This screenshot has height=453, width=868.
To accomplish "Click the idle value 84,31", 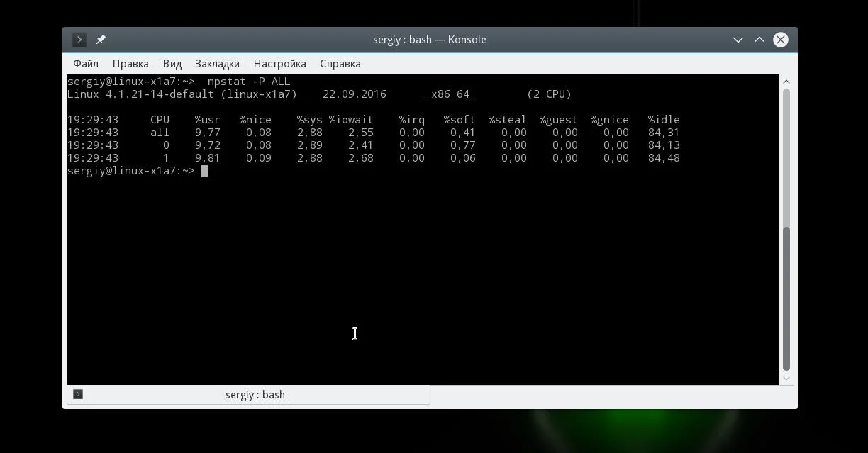I will point(664,133).
